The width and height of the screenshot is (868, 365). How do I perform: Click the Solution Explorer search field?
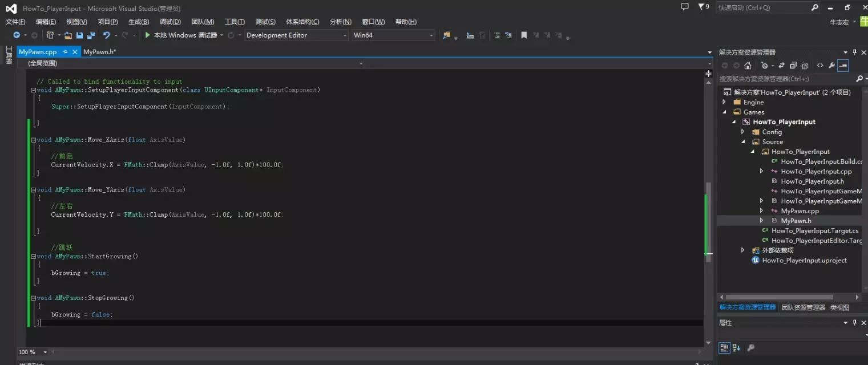pyautogui.click(x=785, y=79)
